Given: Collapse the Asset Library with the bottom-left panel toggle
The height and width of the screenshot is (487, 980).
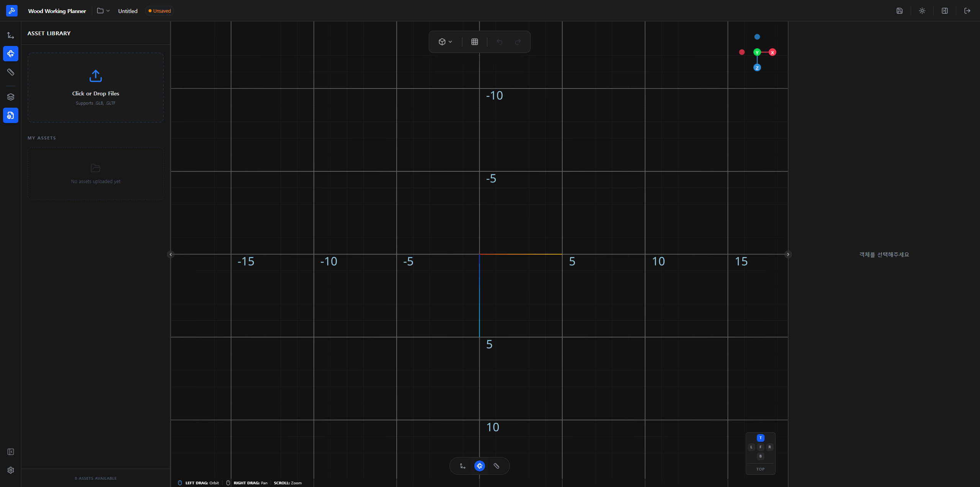Looking at the screenshot, I should pyautogui.click(x=10, y=452).
